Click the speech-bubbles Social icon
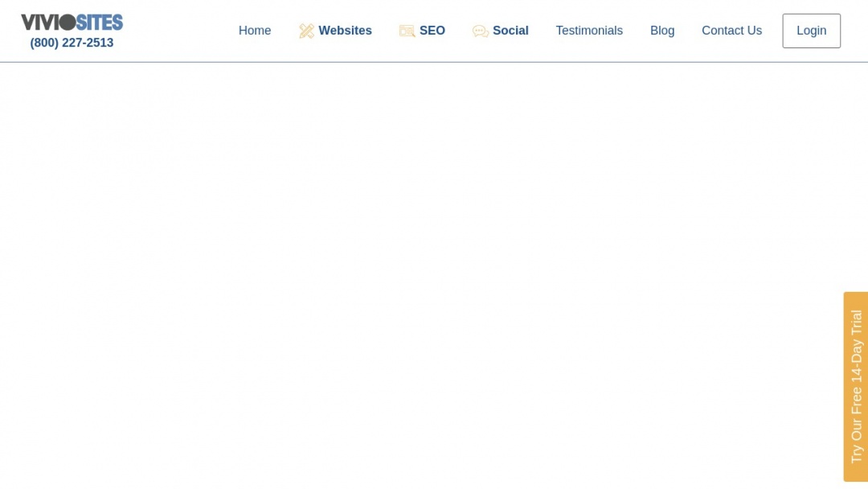 tap(481, 31)
